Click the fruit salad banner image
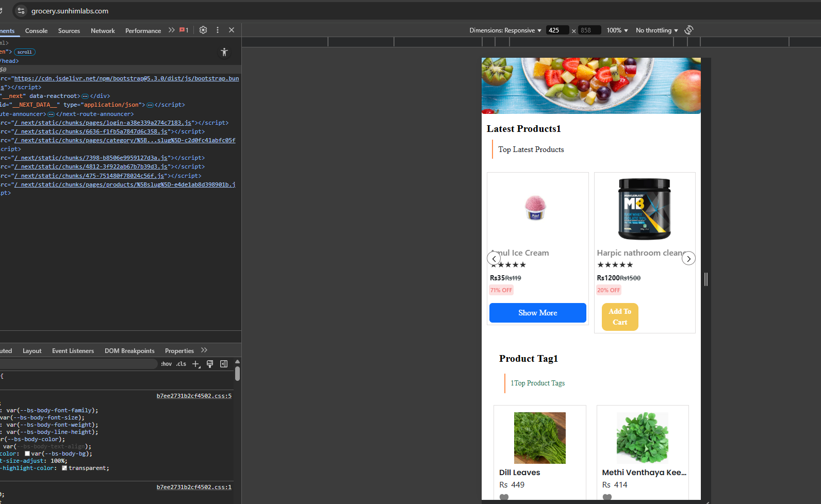 [591, 86]
